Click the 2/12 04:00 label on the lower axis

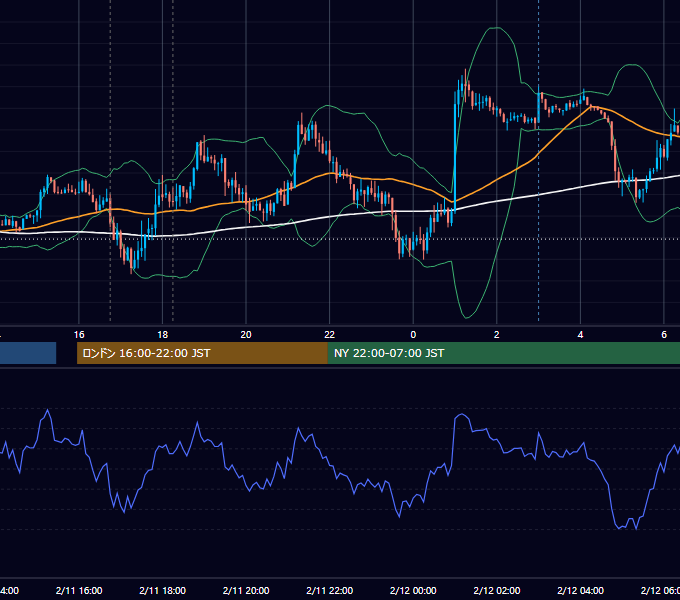point(580,590)
